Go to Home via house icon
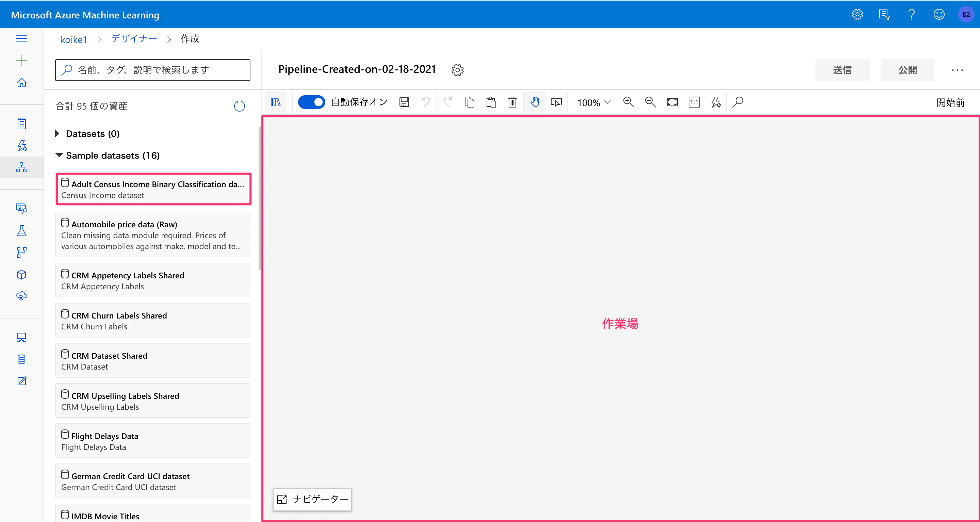Image resolution: width=980 pixels, height=522 pixels. click(x=22, y=83)
